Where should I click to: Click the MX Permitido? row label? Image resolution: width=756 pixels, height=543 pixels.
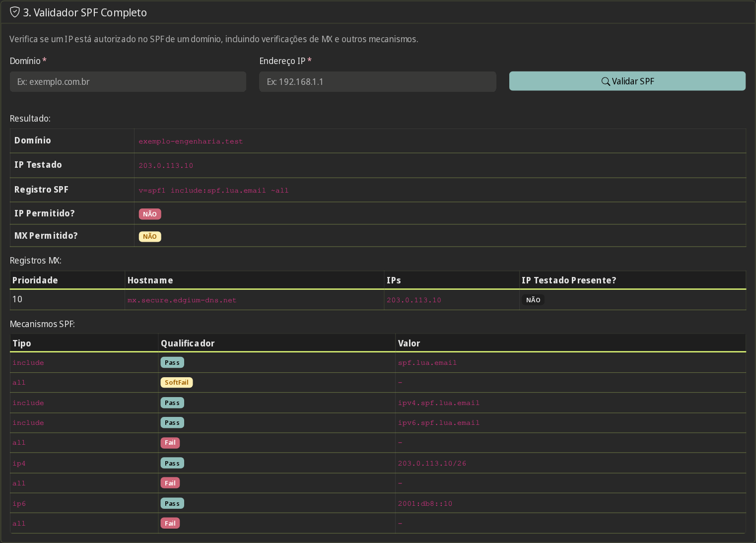coord(46,236)
